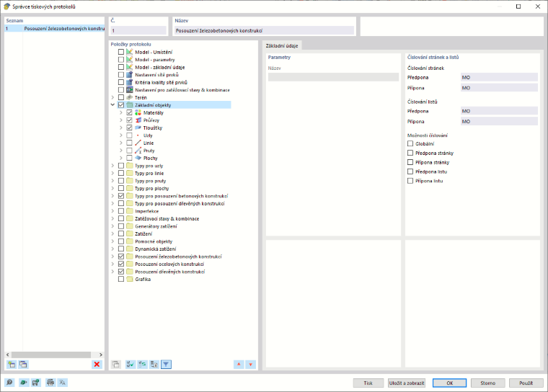The height and width of the screenshot is (392, 548).
Task: Click the new protocol icon under Seznam
Action: [12, 365]
